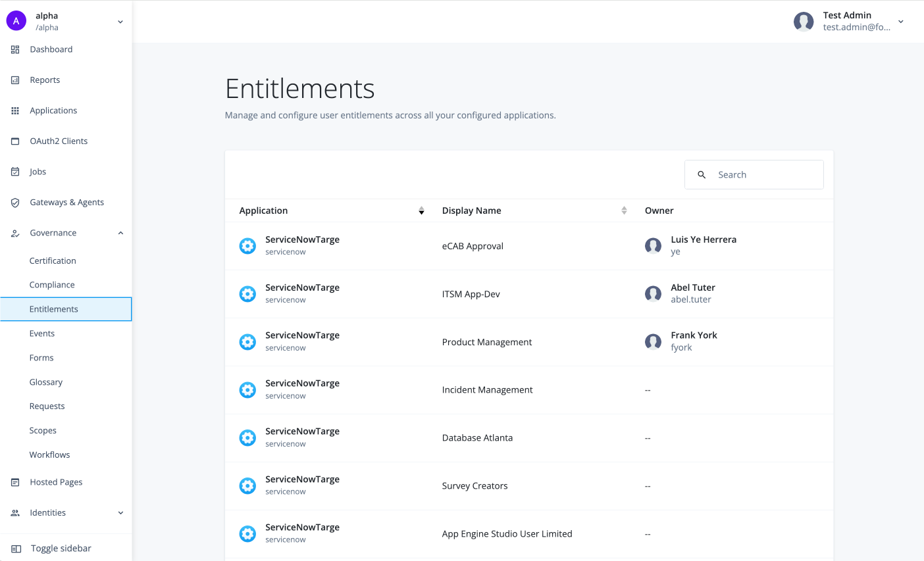The image size is (924, 561).
Task: Expand the Test Admin account menu
Action: pyautogui.click(x=900, y=21)
